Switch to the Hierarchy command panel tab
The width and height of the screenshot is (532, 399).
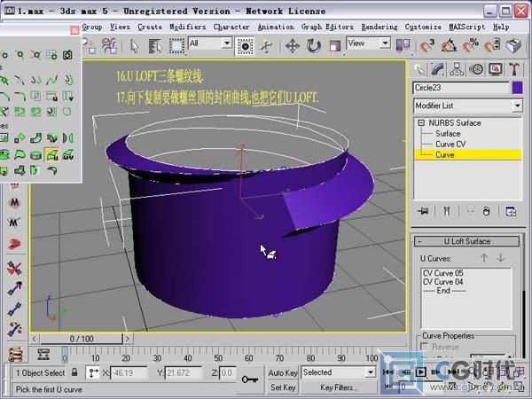pos(457,69)
